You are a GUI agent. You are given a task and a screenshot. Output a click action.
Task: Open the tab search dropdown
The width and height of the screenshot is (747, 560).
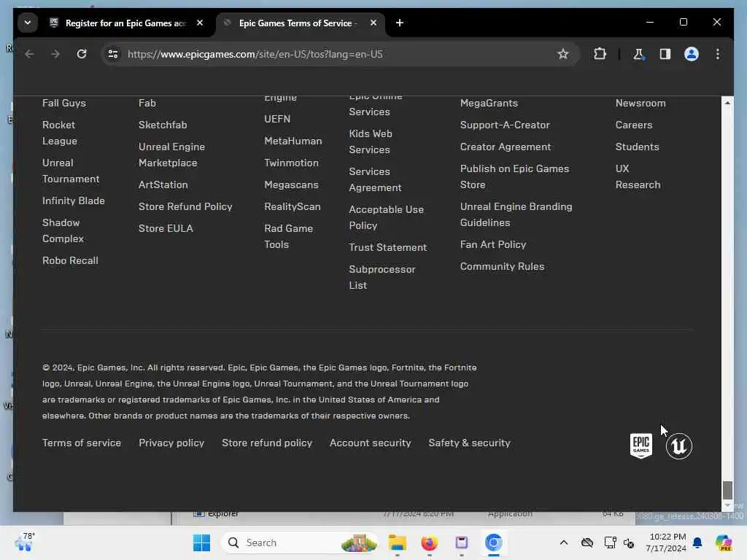coord(28,23)
